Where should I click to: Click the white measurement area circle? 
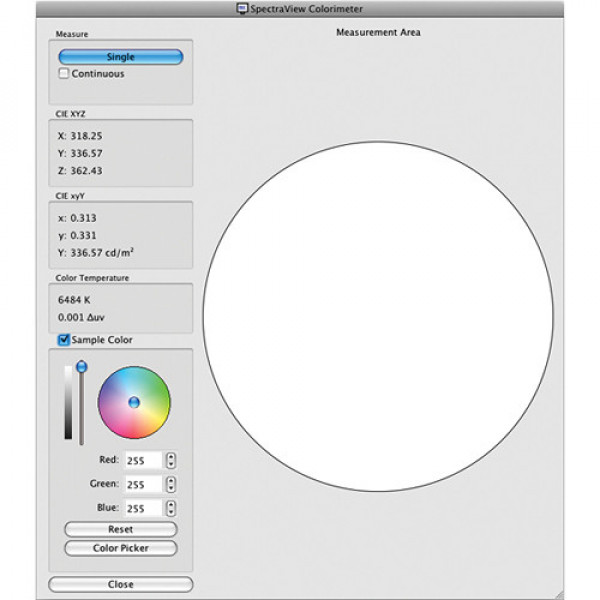pyautogui.click(x=378, y=316)
